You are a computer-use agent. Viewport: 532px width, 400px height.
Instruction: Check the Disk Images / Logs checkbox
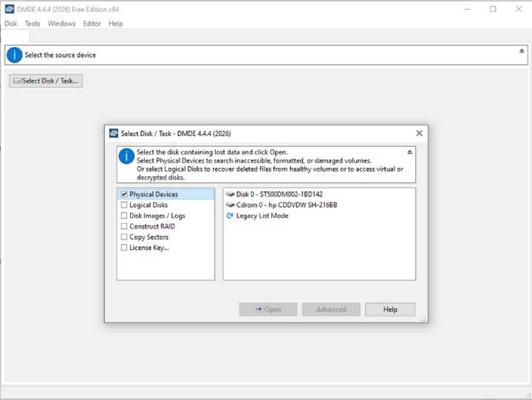(124, 215)
